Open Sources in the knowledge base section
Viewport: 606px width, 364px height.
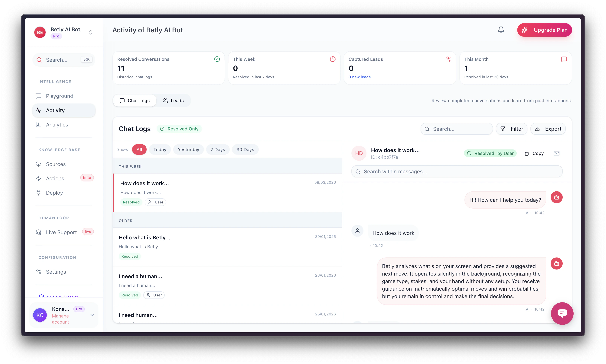click(56, 164)
